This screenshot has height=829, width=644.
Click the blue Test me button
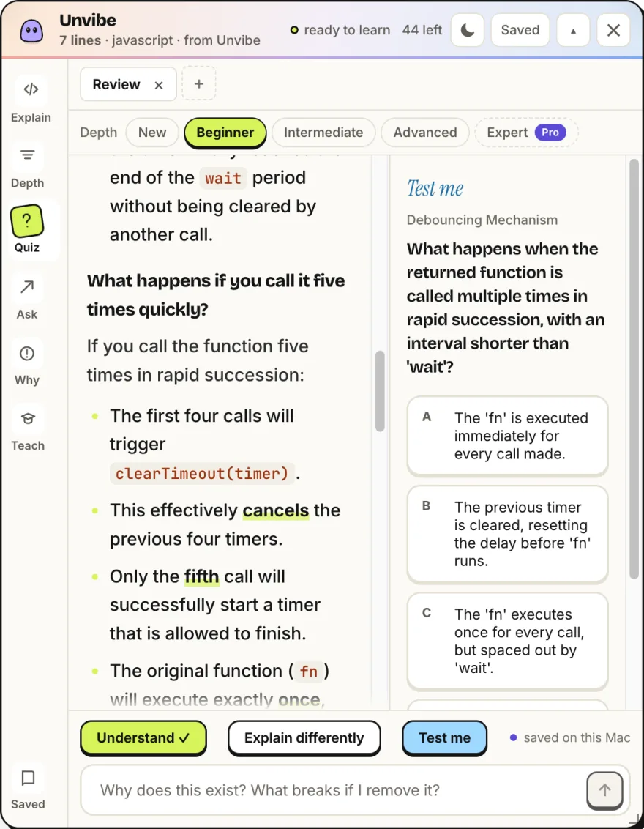point(444,737)
